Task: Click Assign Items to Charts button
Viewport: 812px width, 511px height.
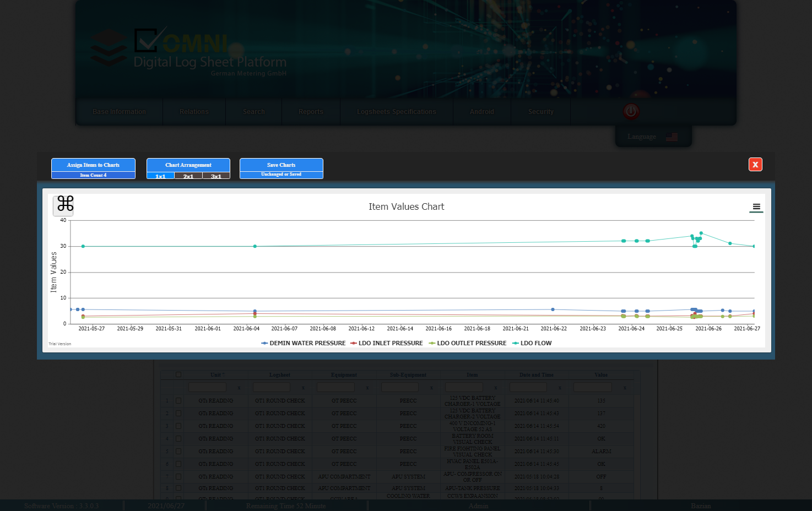Action: (x=93, y=165)
